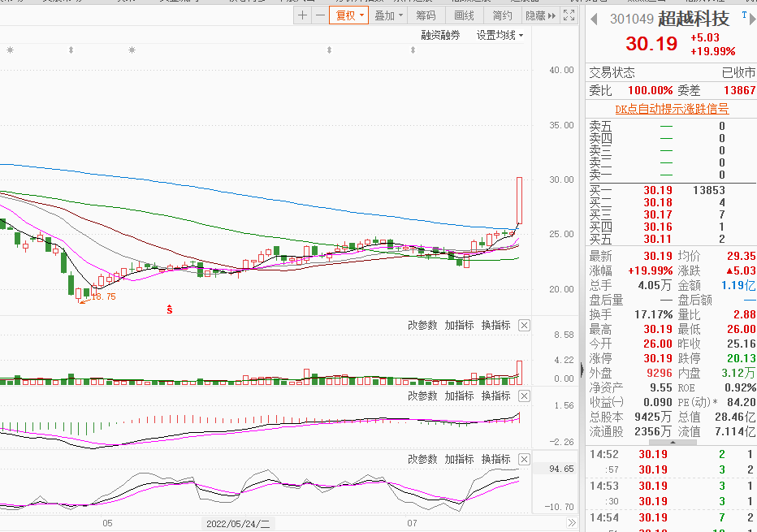Click the first star marker above chart
This screenshot has height=532, width=757.
coord(10,50)
